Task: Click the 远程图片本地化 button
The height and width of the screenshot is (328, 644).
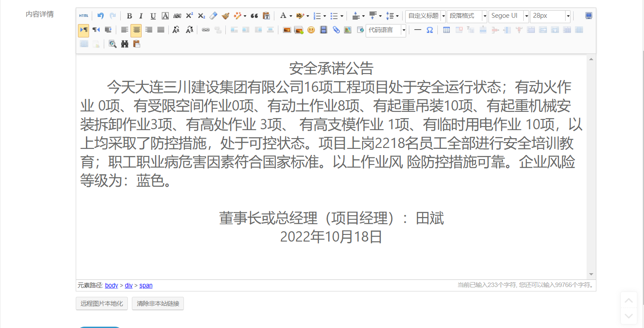Action: [102, 303]
